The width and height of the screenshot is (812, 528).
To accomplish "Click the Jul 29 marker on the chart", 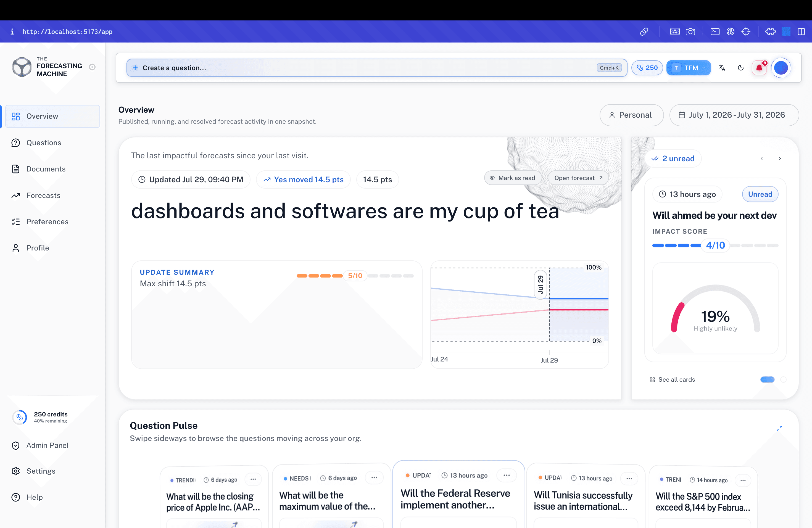I will click(540, 284).
